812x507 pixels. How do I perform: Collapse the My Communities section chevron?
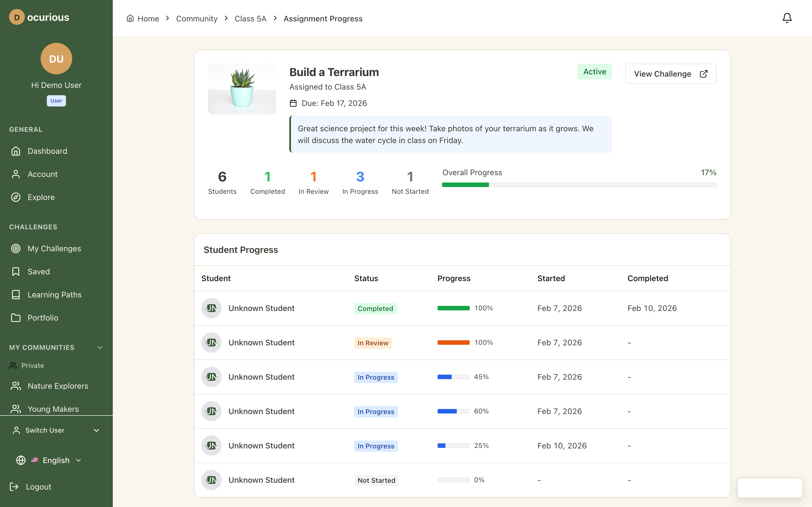point(100,347)
